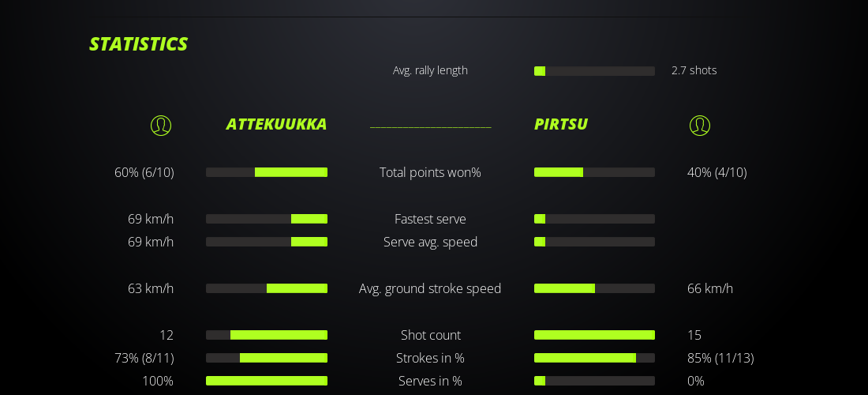The image size is (868, 395).
Task: Click the Avg. ground stroke speed label
Action: click(430, 288)
